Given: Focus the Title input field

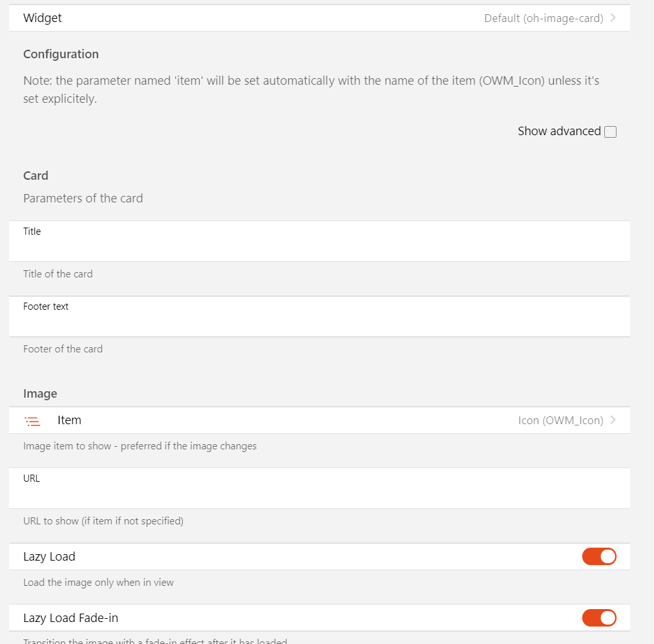Looking at the screenshot, I should pos(319,247).
